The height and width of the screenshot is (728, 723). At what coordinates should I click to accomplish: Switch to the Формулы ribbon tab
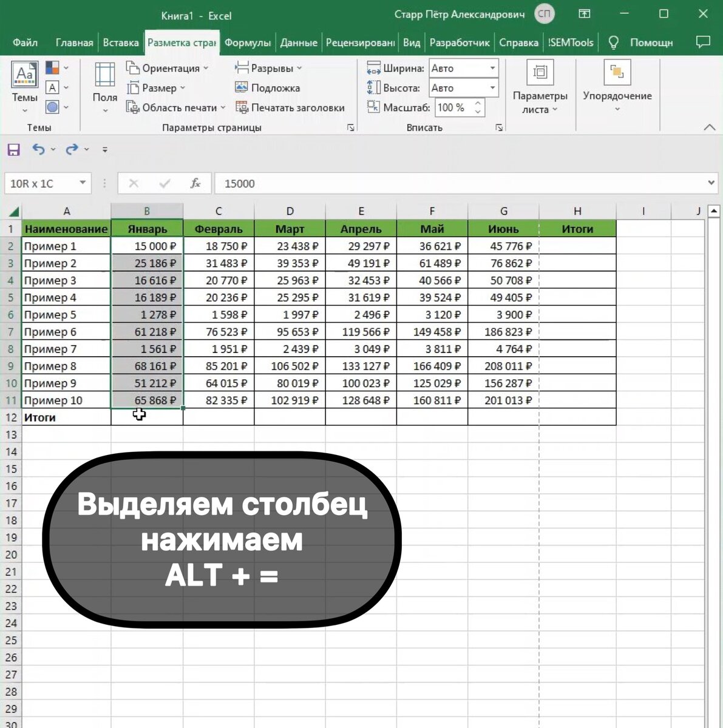tap(247, 42)
